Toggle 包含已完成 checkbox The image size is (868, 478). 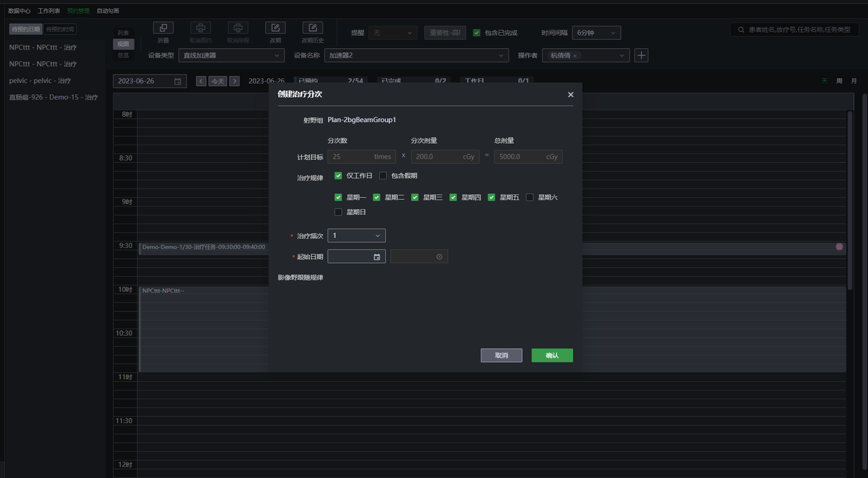click(x=477, y=33)
